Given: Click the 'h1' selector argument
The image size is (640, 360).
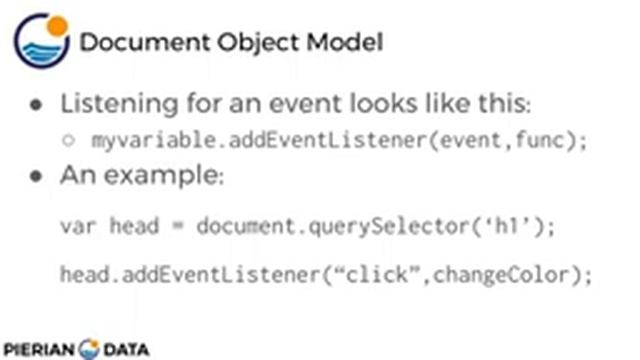Looking at the screenshot, I should tap(505, 226).
